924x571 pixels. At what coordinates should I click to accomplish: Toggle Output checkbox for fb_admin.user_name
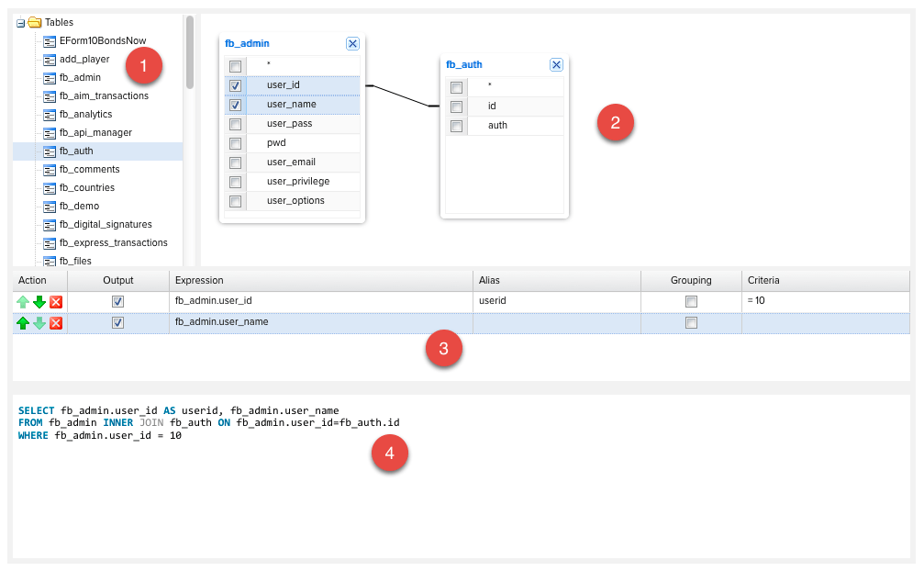(117, 322)
